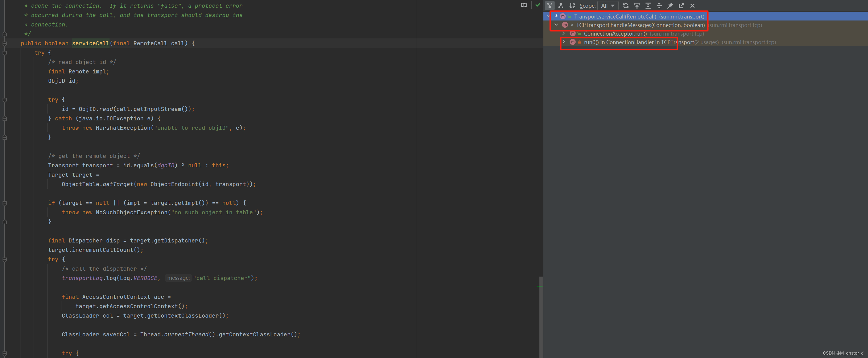868x358 pixels.
Task: Switch to Callee Methods Hierarchy view
Action: coord(561,6)
